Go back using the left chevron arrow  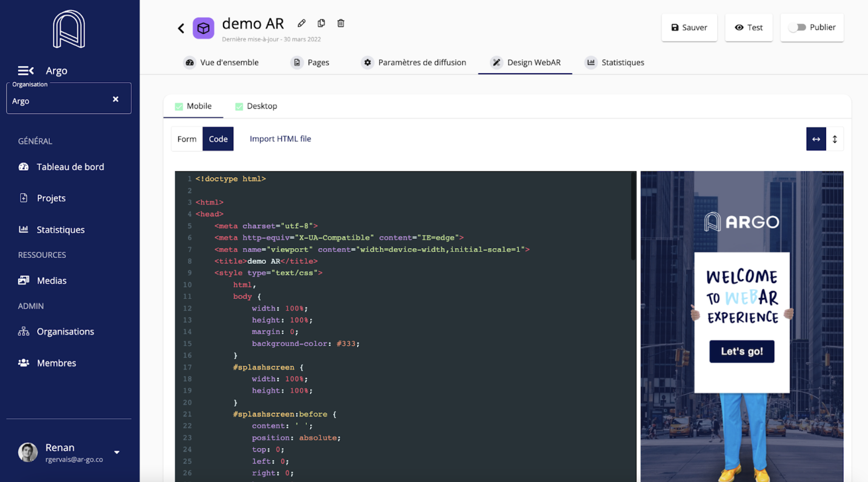[181, 28]
